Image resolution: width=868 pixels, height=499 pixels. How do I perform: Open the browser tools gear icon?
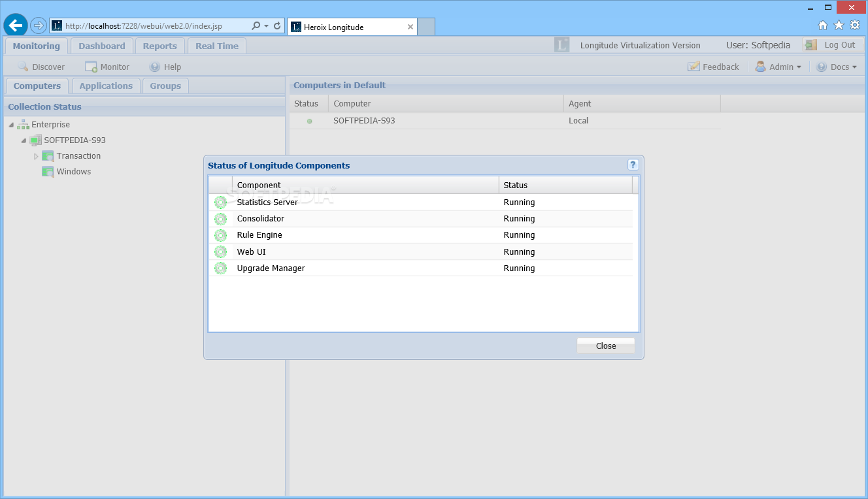coord(855,25)
